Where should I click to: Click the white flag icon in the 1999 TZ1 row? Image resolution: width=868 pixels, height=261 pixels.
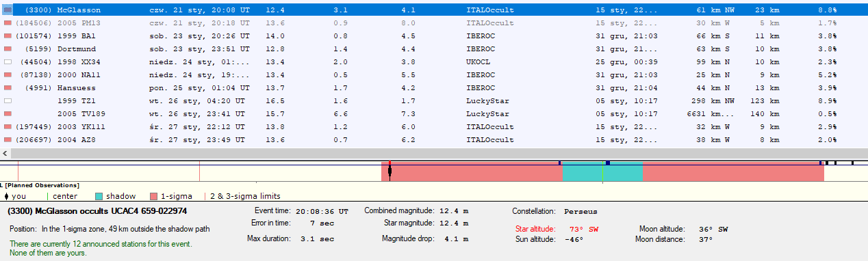8,101
